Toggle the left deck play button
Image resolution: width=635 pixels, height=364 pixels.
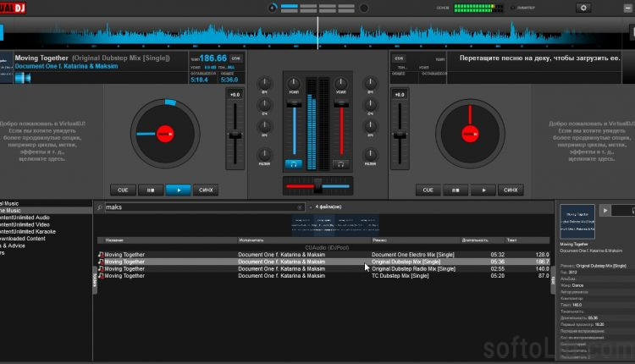(178, 190)
